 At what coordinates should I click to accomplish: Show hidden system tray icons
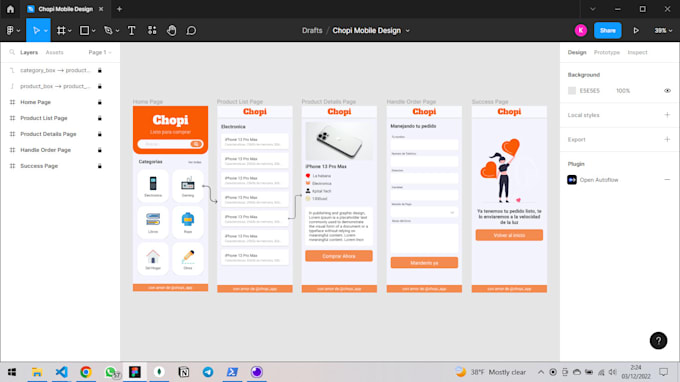pyautogui.click(x=541, y=372)
